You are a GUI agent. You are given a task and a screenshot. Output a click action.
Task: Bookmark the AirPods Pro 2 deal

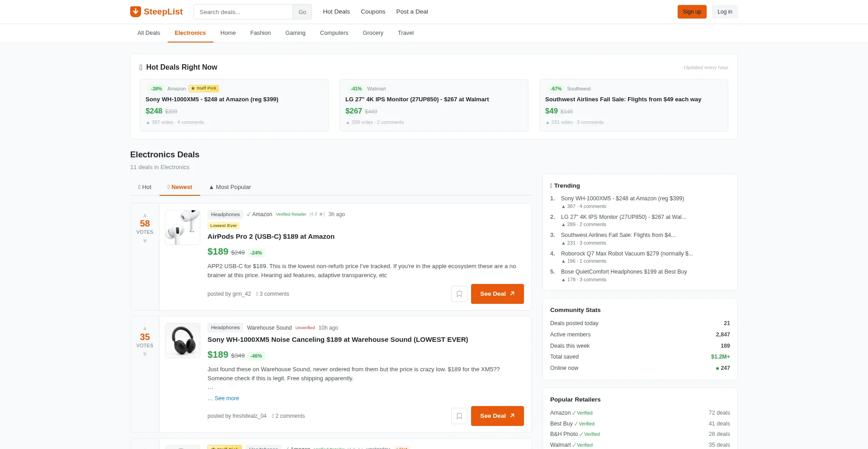459,294
